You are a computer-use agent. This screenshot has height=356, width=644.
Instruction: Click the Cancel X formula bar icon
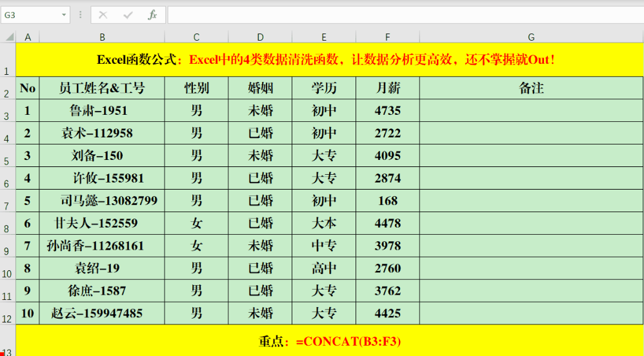click(x=103, y=15)
